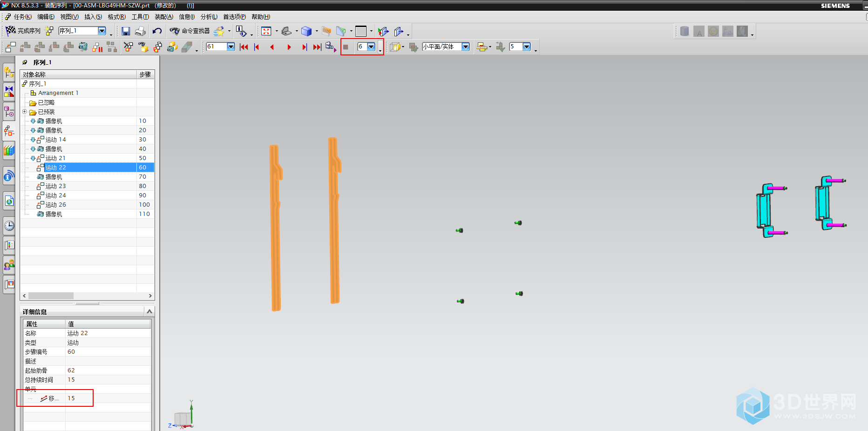The height and width of the screenshot is (431, 868).
Task: Open the Part Navigator sidebar tab
Action: [9, 111]
